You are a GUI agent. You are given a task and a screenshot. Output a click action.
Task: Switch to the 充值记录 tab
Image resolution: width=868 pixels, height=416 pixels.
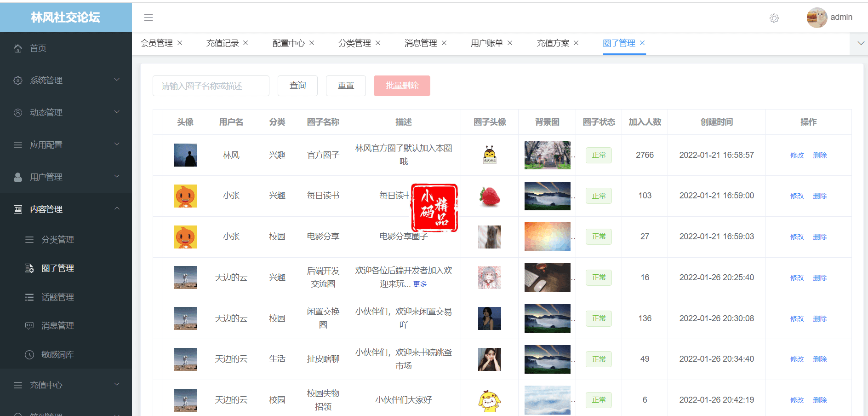(223, 43)
